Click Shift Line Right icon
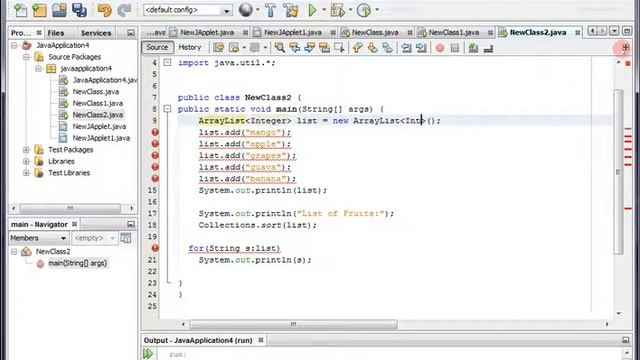This screenshot has height=360, width=640. (x=421, y=48)
